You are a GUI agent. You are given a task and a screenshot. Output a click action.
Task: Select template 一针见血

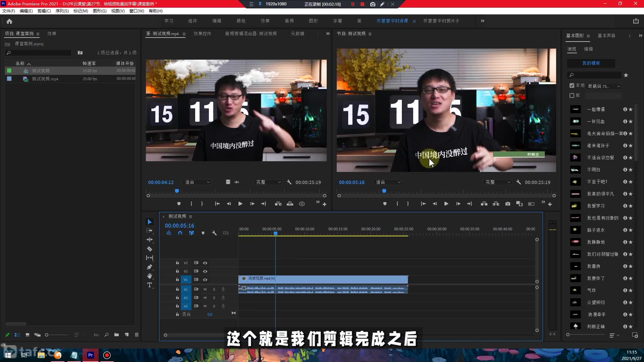[x=596, y=121]
